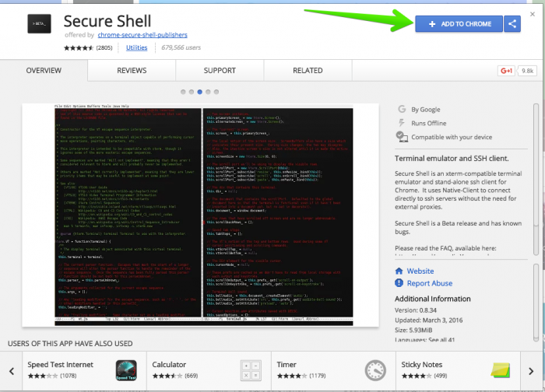Click the Share icon button
The image size is (545, 392).
point(512,24)
